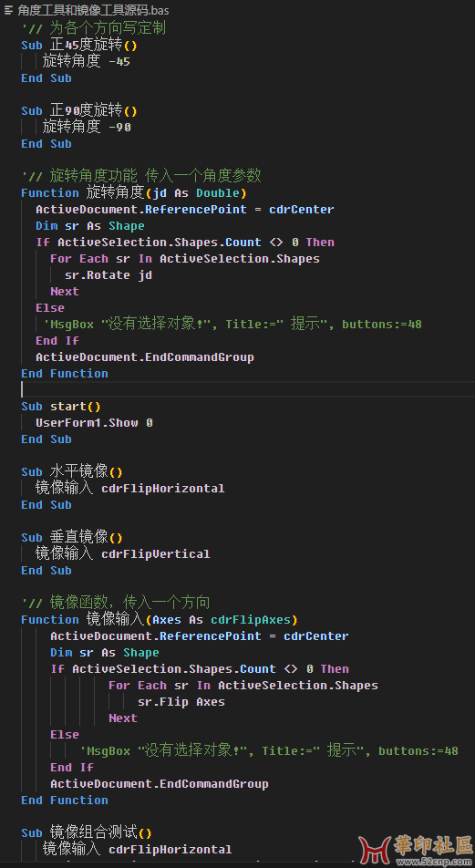Click the first End Function line

coord(65,374)
